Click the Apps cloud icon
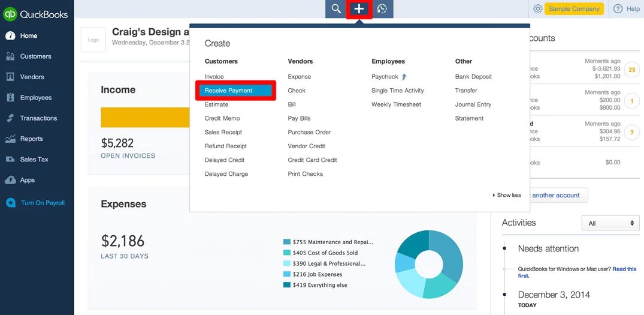 [10, 180]
